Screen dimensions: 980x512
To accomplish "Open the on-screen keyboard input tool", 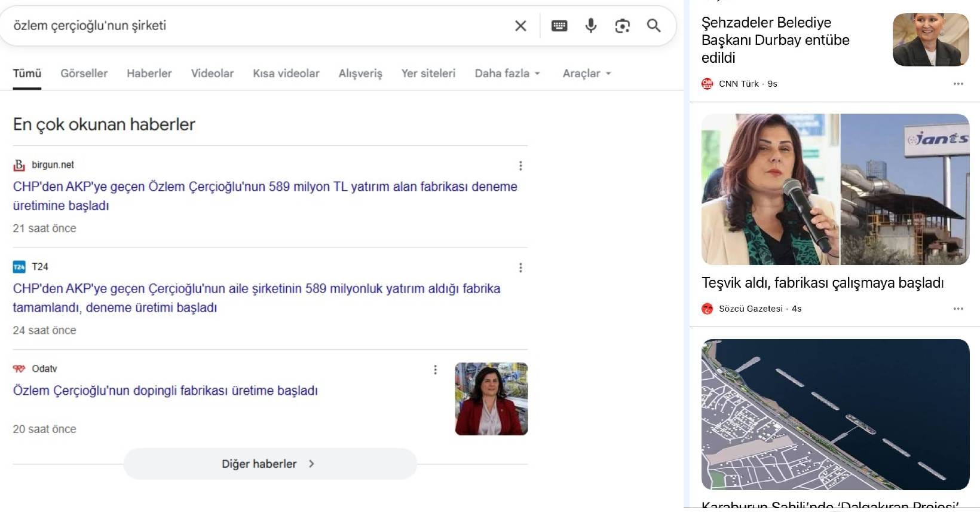I will (559, 26).
